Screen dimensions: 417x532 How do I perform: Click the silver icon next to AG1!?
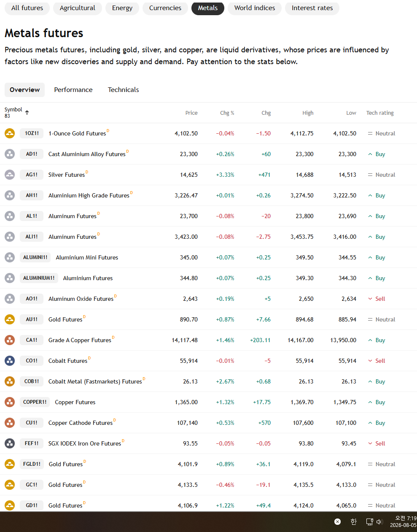pos(10,175)
